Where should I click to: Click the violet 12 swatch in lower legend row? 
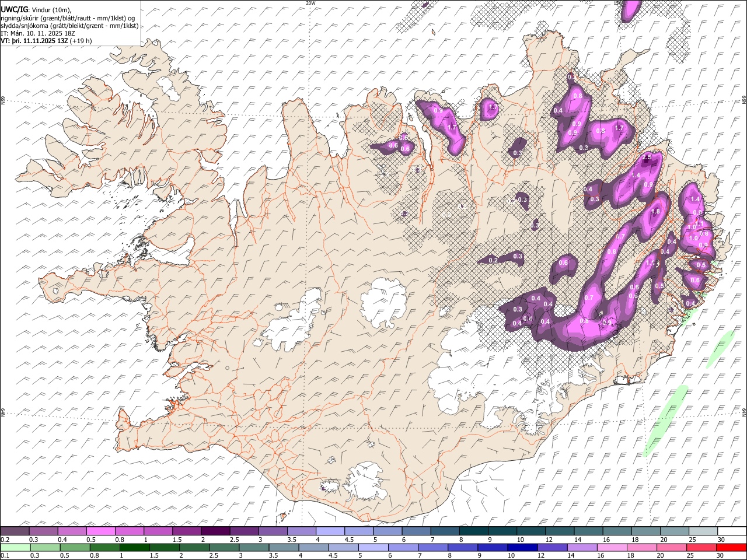click(x=553, y=547)
